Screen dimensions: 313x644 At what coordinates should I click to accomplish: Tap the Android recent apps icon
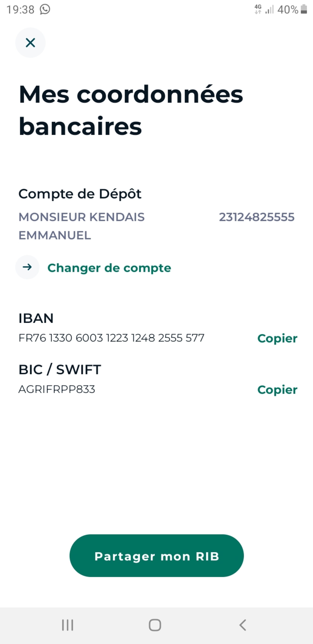point(67,625)
